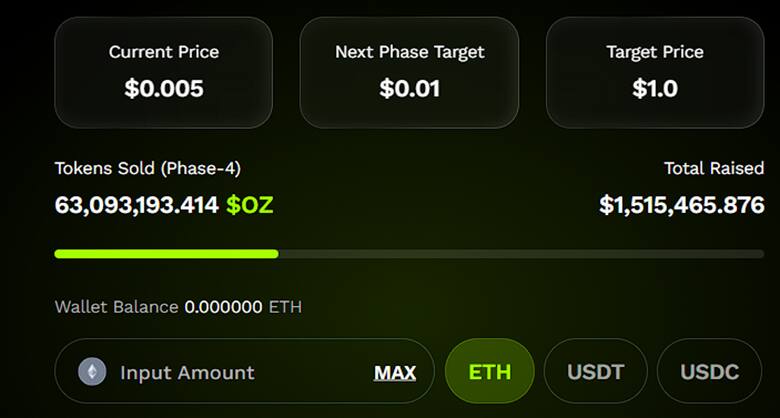Click the $0.005 current price value
The width and height of the screenshot is (780, 418).
tap(164, 88)
